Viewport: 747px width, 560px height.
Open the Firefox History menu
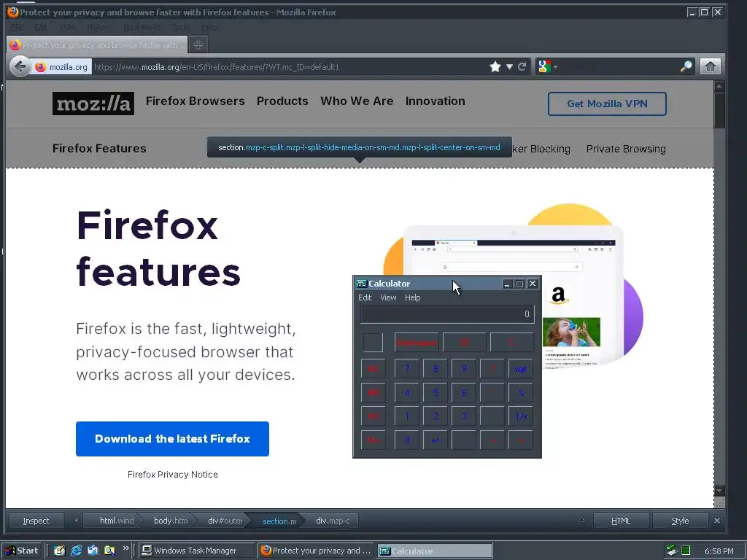coord(97,27)
